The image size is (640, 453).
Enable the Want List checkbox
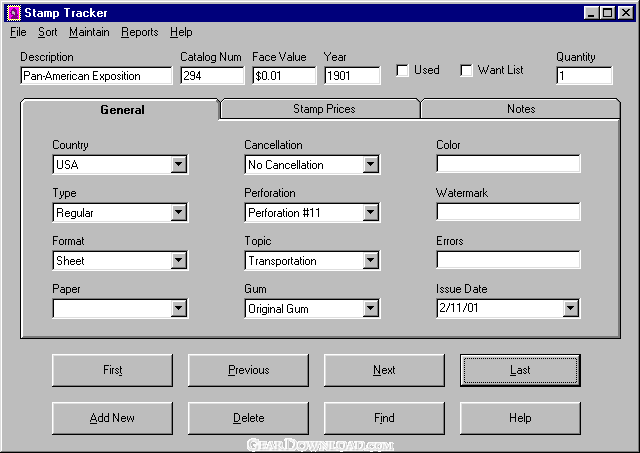tap(466, 71)
